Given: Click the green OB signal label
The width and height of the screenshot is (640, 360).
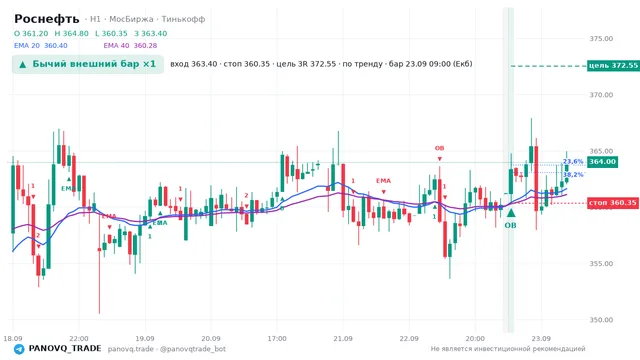Looking at the screenshot, I should pos(511,225).
